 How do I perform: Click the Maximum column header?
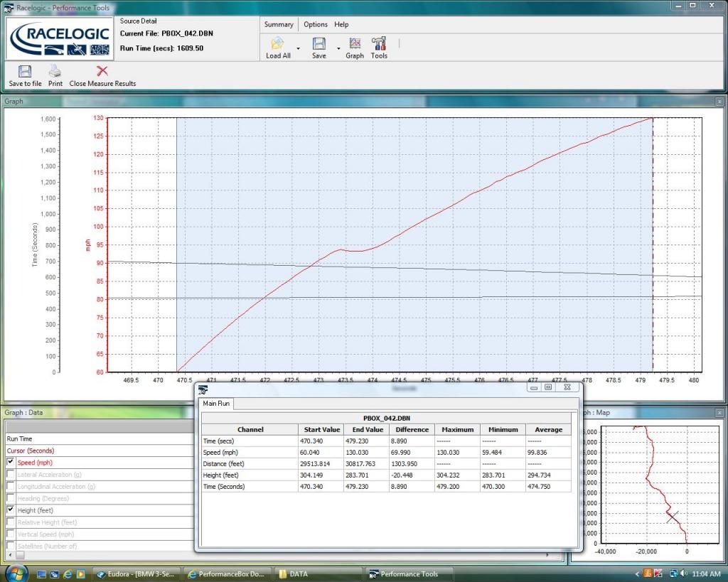(457, 430)
